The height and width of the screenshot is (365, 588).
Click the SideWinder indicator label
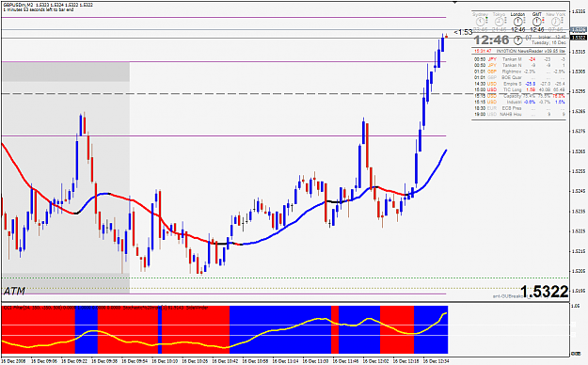pos(198,308)
